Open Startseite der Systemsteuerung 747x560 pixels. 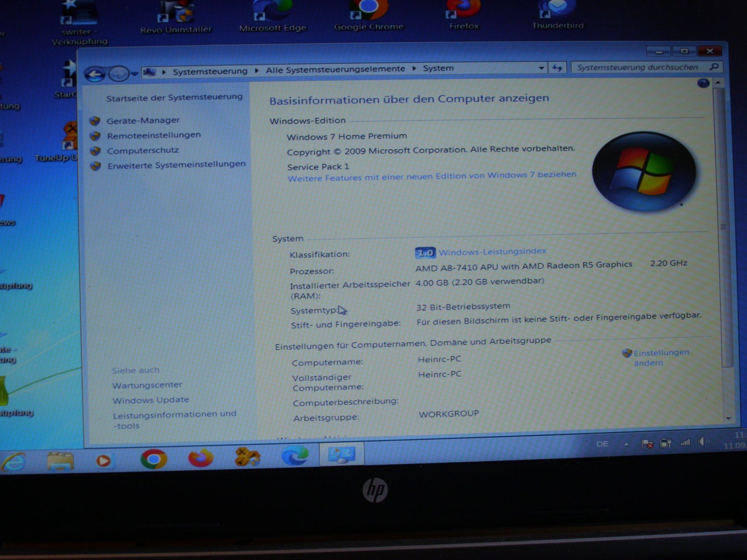pyautogui.click(x=174, y=97)
